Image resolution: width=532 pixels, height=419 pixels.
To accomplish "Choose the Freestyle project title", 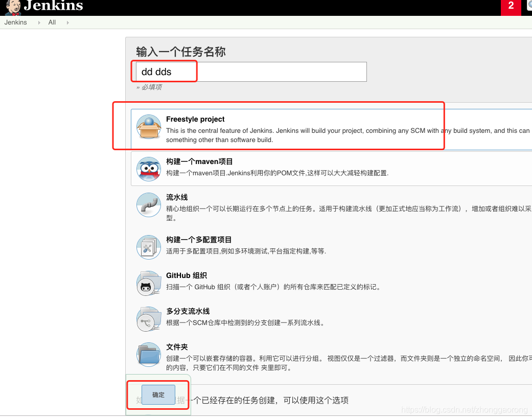I will 195,119.
